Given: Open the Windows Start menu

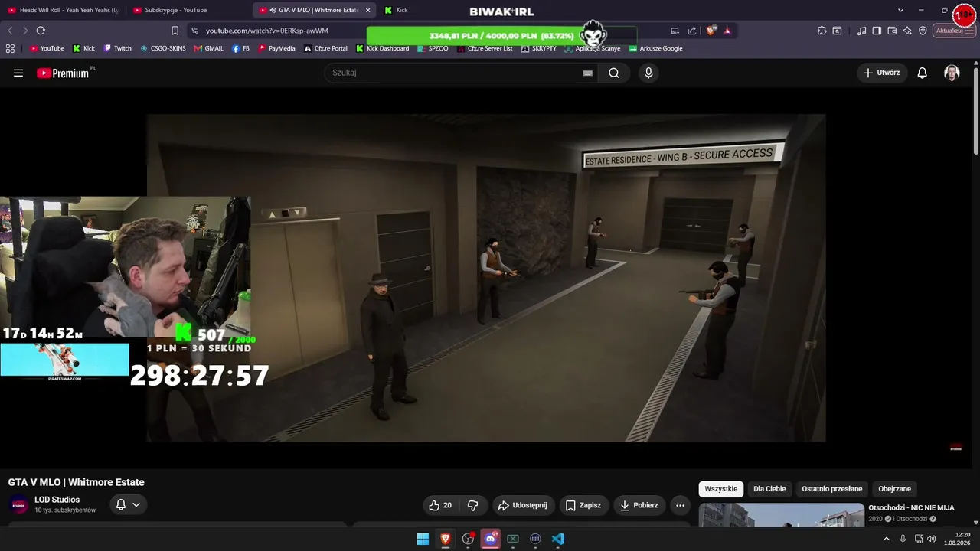Looking at the screenshot, I should (x=423, y=539).
